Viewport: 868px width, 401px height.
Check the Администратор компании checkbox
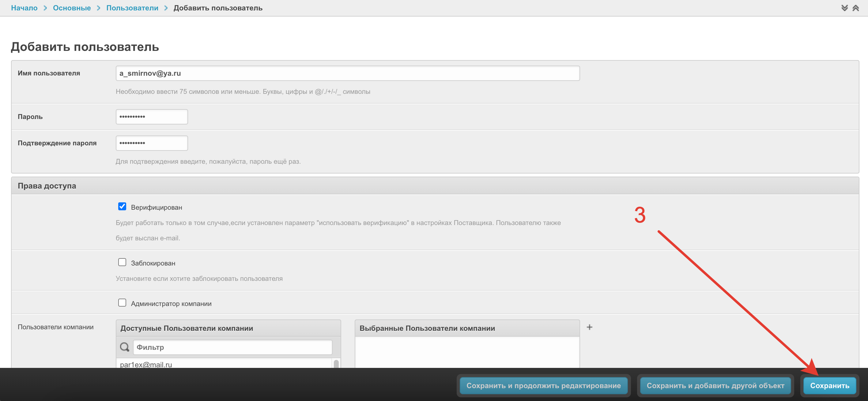122,303
